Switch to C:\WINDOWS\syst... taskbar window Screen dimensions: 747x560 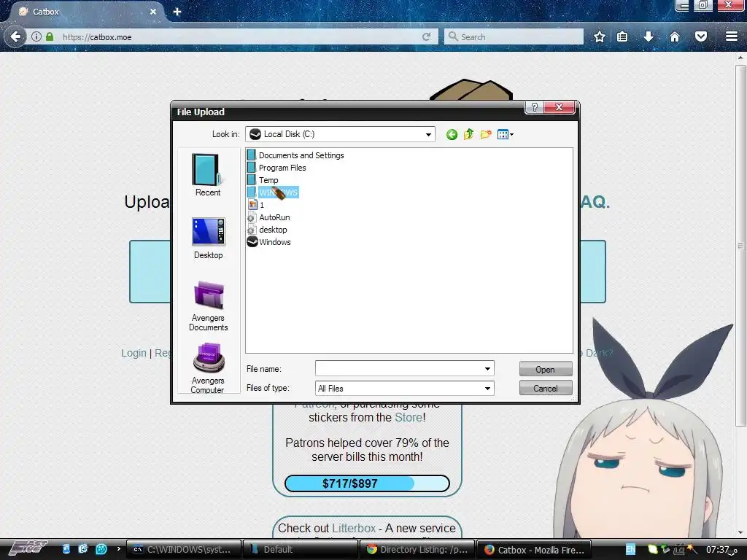tap(184, 550)
